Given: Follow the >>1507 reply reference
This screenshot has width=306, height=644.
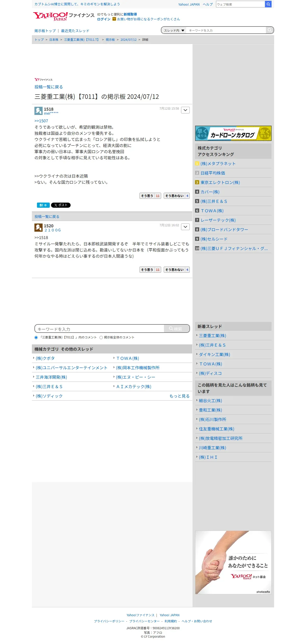Looking at the screenshot, I should click(41, 121).
